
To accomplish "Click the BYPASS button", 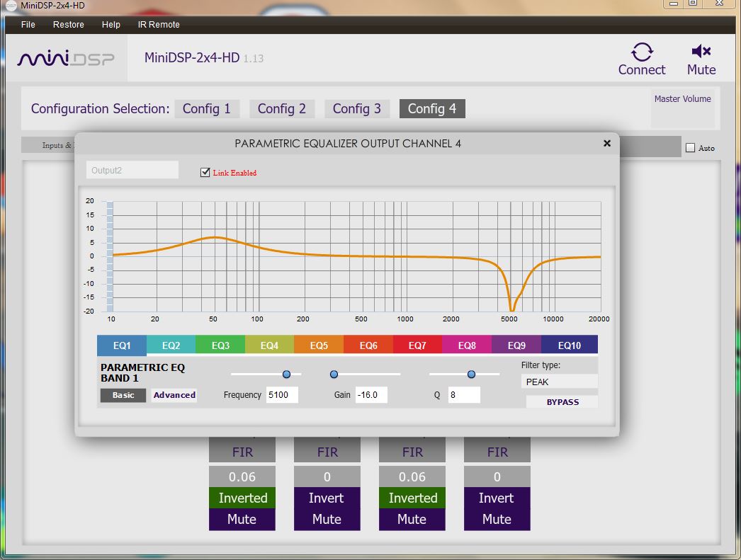I will [x=562, y=402].
